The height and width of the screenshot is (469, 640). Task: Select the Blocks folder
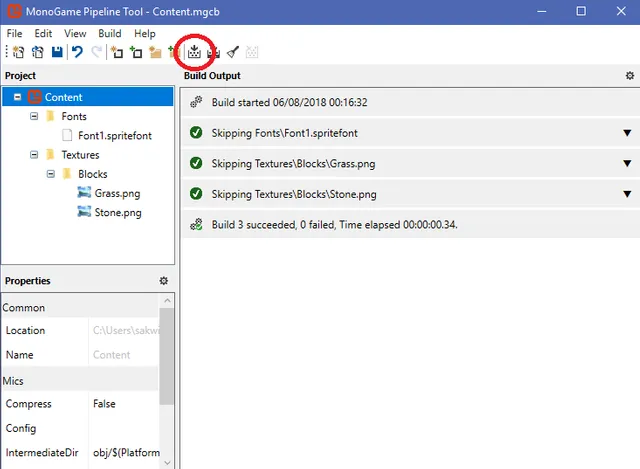point(93,174)
